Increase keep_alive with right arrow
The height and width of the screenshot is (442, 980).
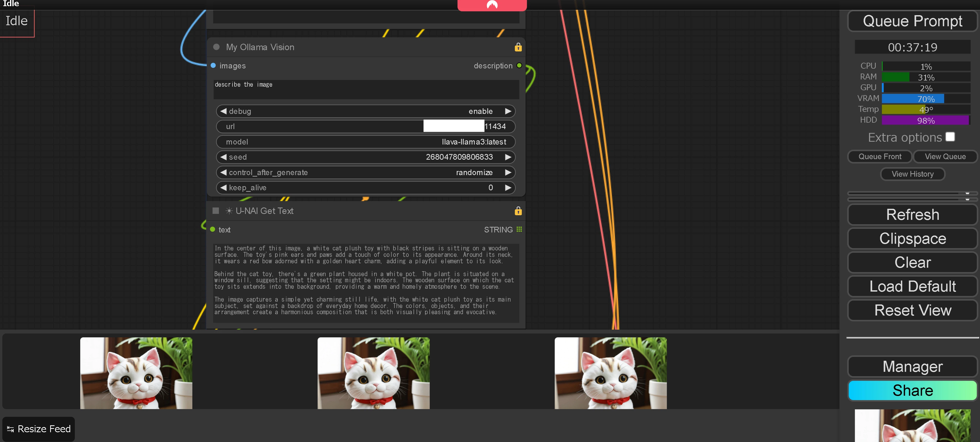click(x=508, y=187)
